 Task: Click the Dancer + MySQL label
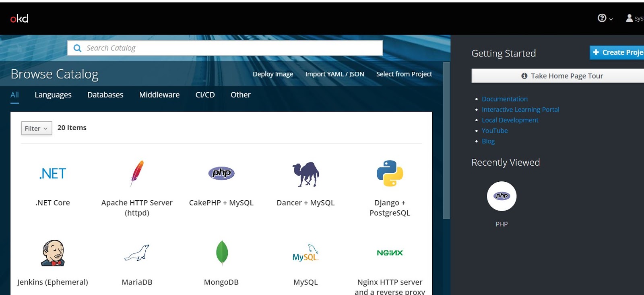tap(305, 203)
